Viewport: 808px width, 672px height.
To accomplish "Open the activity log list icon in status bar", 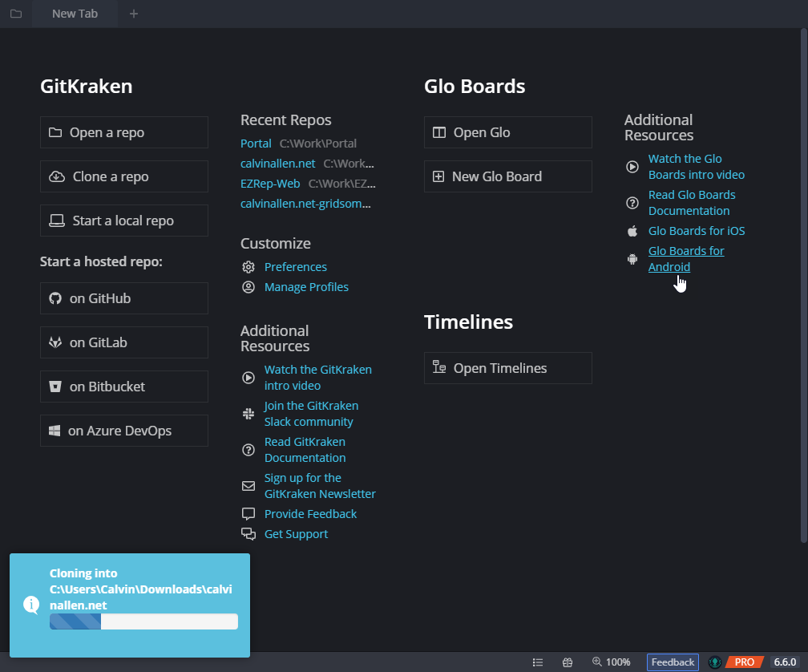I will point(538,662).
